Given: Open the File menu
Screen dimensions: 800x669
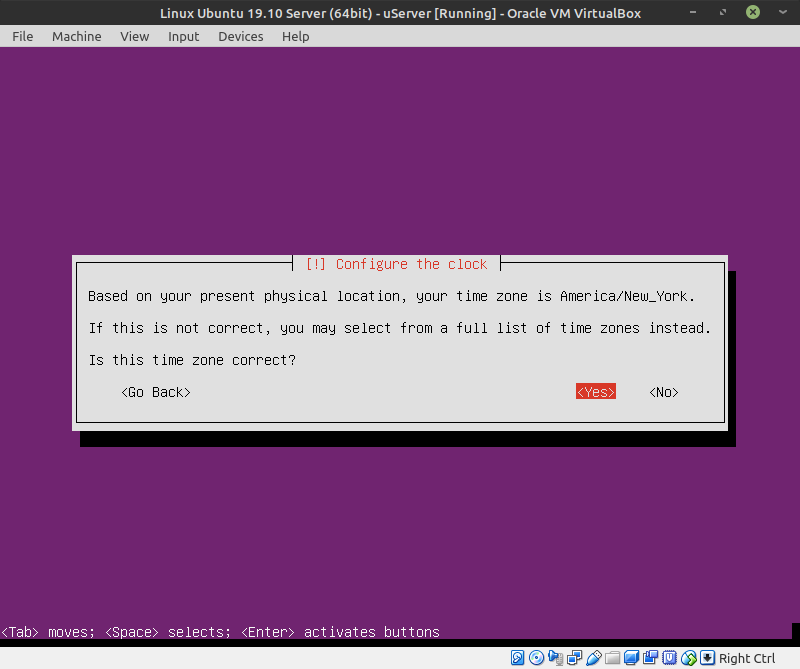Looking at the screenshot, I should pos(22,37).
